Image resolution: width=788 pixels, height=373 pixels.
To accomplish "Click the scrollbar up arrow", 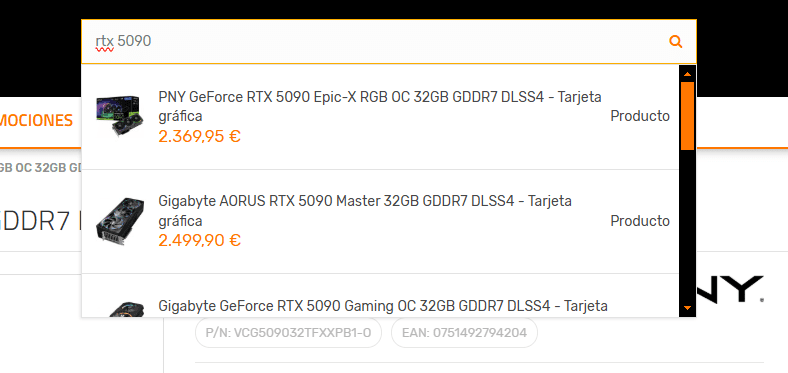I will (x=687, y=74).
